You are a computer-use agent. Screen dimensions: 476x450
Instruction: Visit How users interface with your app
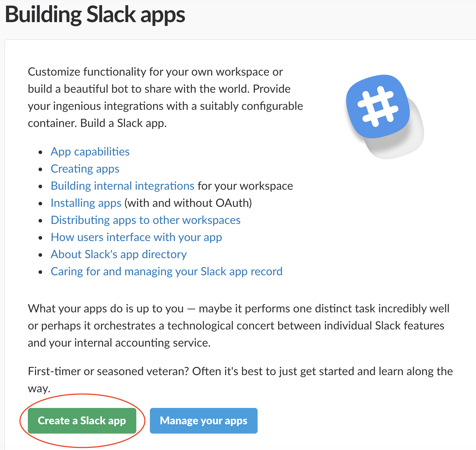click(x=136, y=237)
